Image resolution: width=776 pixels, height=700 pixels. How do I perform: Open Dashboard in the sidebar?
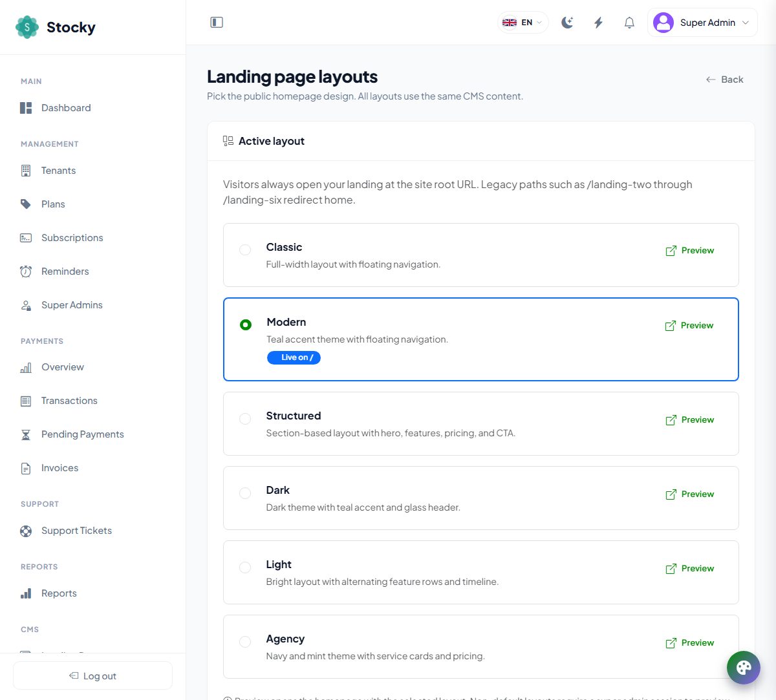(93, 108)
